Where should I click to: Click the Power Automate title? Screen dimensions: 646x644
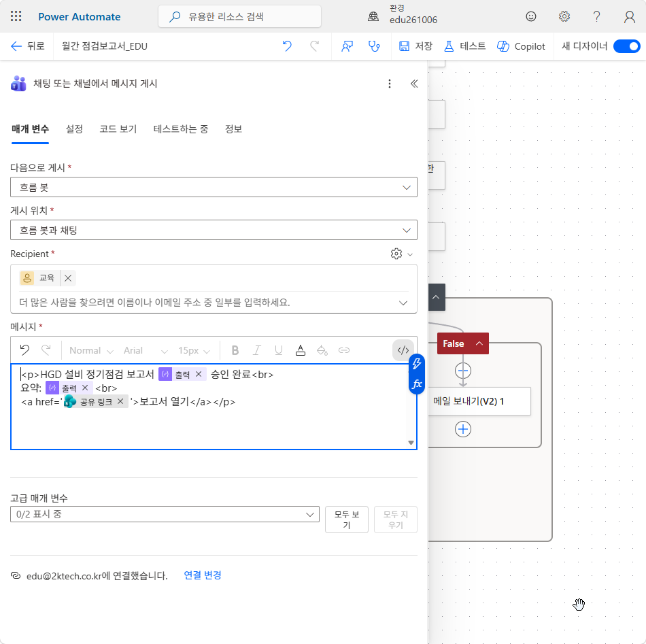click(x=79, y=17)
